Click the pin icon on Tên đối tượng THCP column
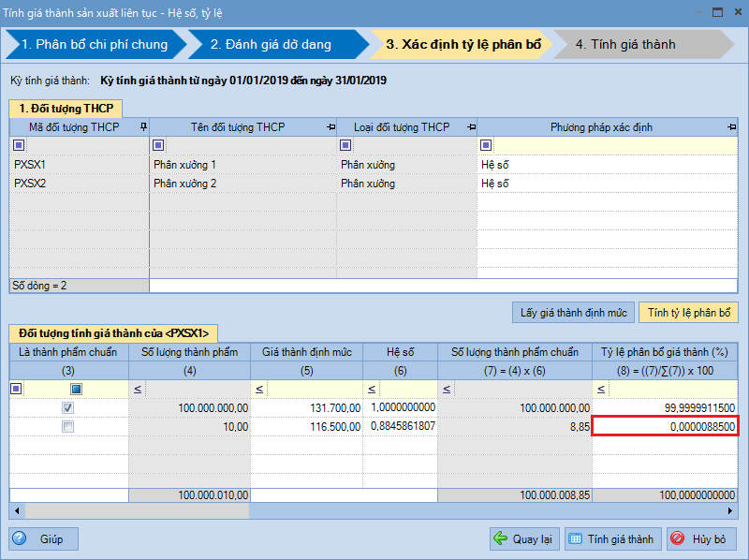This screenshot has width=749, height=560. [x=330, y=127]
